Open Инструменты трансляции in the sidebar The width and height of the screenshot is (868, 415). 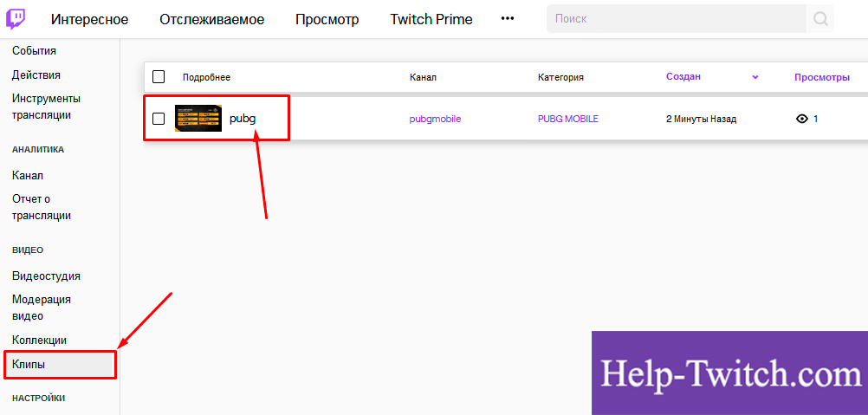(x=47, y=107)
